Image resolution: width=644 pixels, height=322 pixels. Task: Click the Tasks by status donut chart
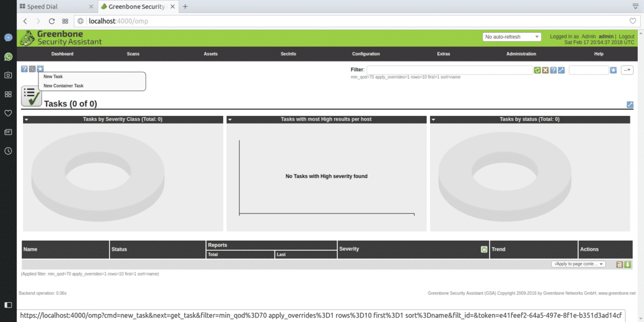505,178
